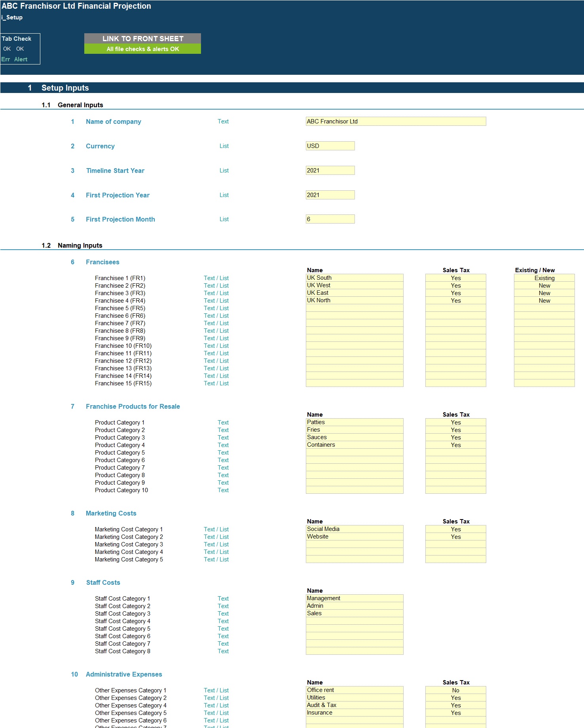Select the Admin staff cost name cell
This screenshot has width=584, height=728.
coord(355,606)
